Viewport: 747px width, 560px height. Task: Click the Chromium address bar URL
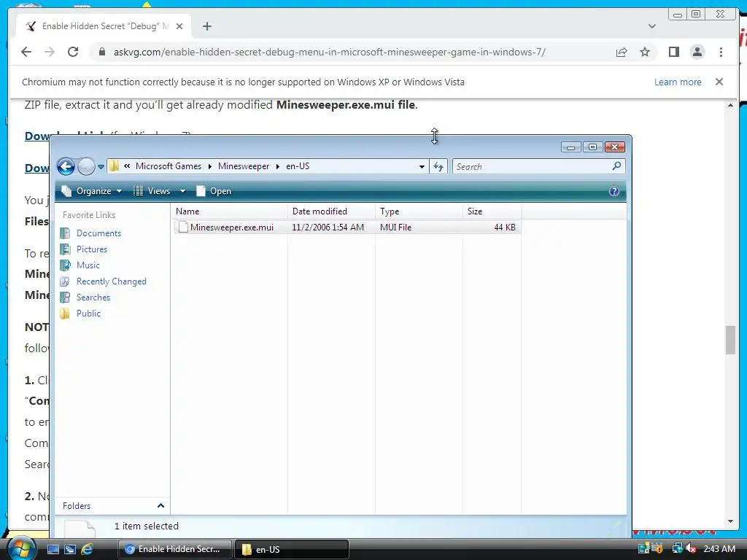329,52
